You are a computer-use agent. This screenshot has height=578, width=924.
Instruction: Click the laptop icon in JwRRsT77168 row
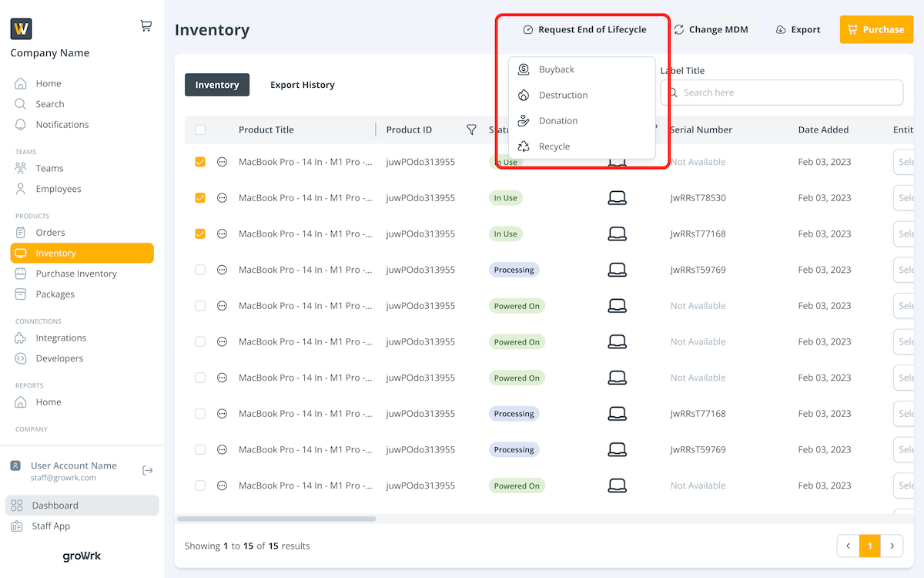617,234
